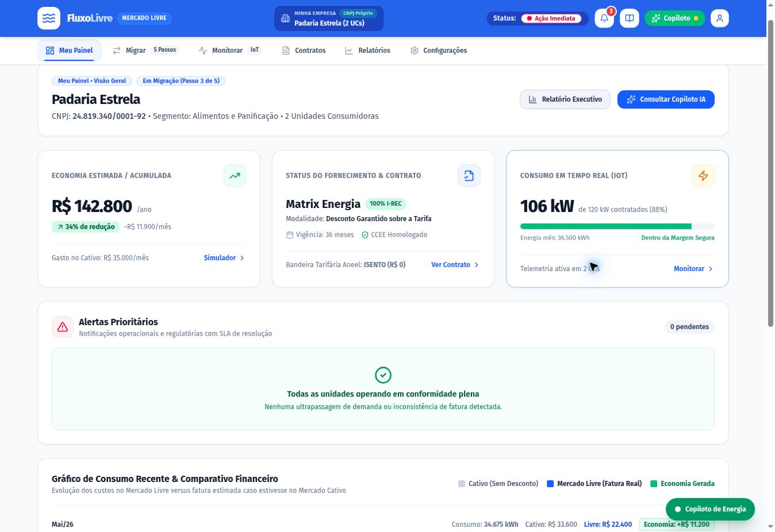Click the Em Migração (Passo 3 de 5) tag
The width and height of the screenshot is (775, 532).
(181, 81)
